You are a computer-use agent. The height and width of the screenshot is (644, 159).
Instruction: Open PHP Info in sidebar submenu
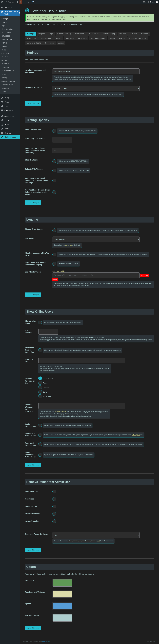point(5,47)
